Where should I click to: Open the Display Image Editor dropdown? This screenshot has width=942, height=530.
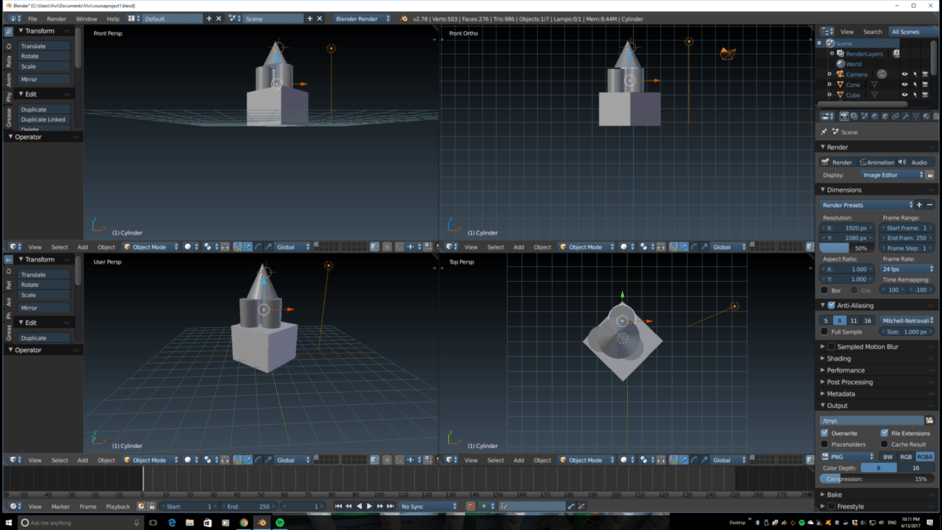(892, 175)
